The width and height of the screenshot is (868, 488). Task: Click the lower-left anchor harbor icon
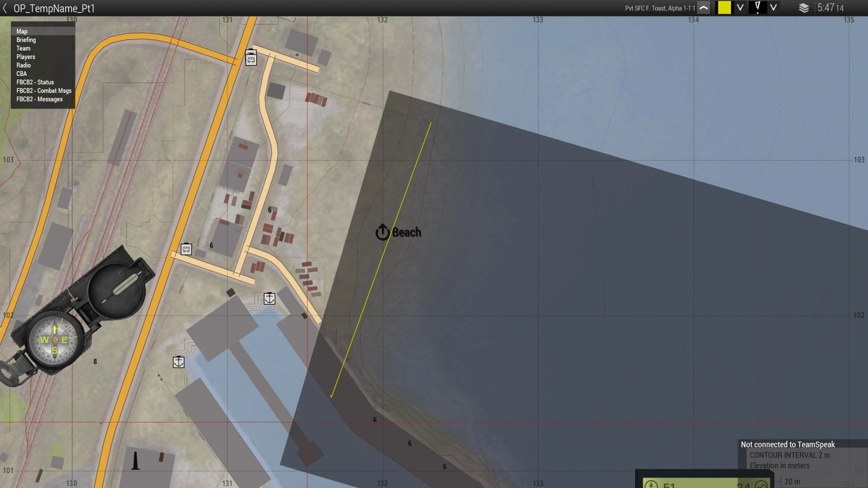178,362
